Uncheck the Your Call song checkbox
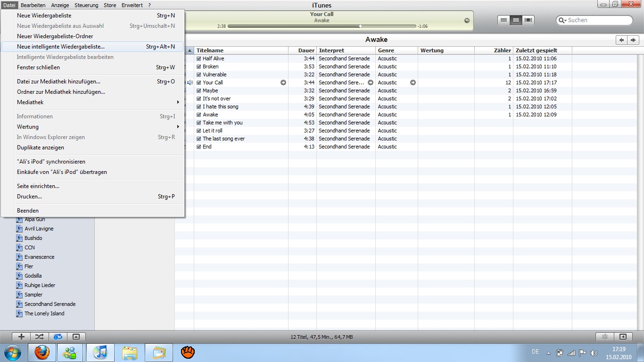Screen dimensions: 644x362 click(198, 82)
